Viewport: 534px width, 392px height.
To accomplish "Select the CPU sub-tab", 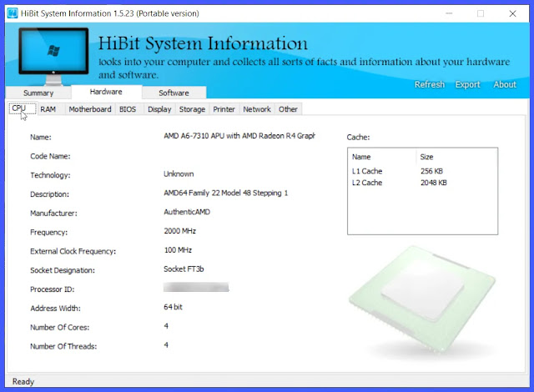I will 23,108.
